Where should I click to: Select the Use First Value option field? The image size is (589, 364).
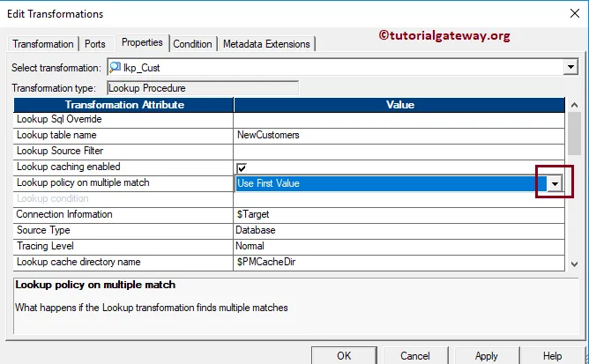[391, 183]
